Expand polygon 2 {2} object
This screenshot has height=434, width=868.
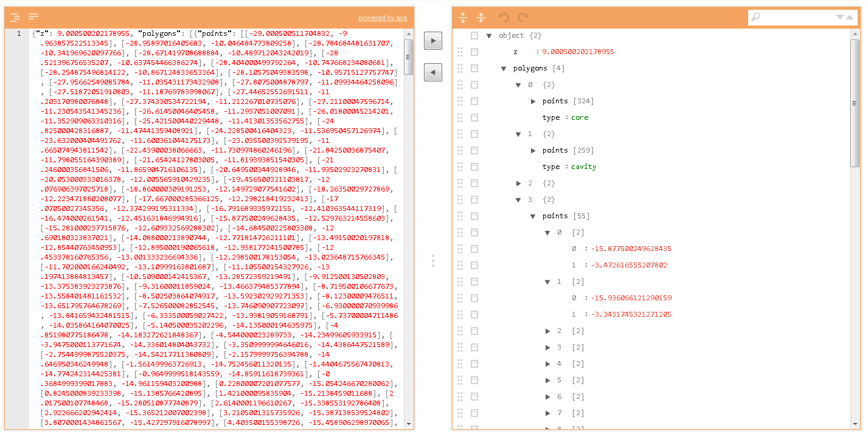point(518,183)
